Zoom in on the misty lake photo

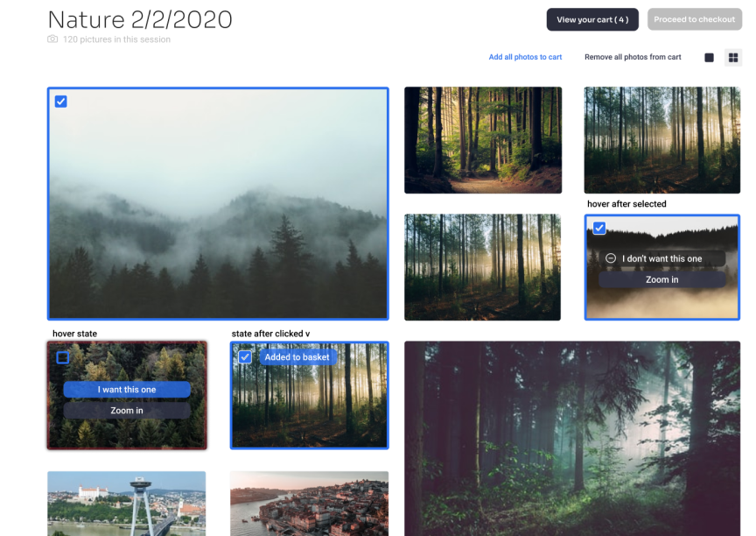point(661,279)
